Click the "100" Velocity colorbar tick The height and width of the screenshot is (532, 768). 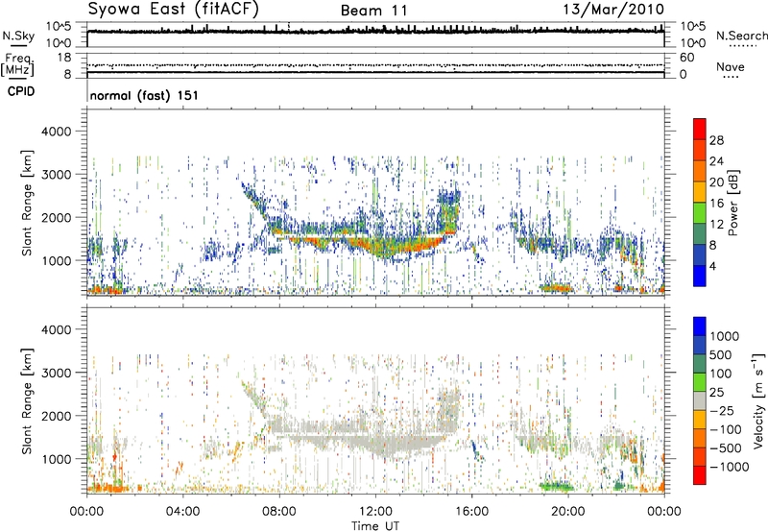721,374
